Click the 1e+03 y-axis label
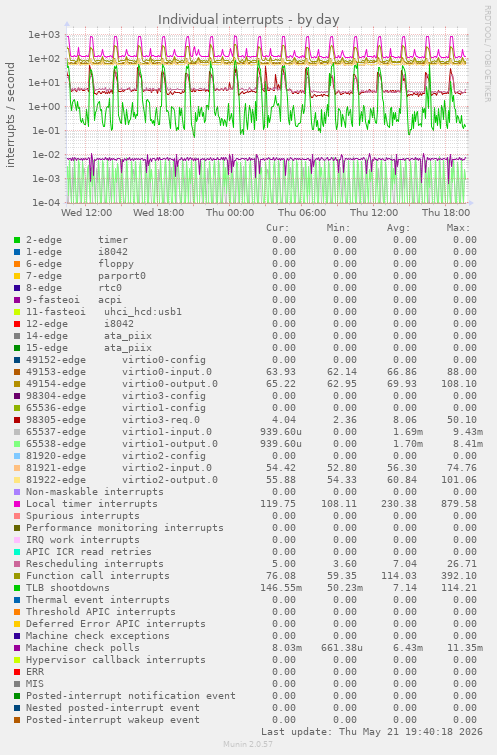The height and width of the screenshot is (755, 497). pos(44,35)
